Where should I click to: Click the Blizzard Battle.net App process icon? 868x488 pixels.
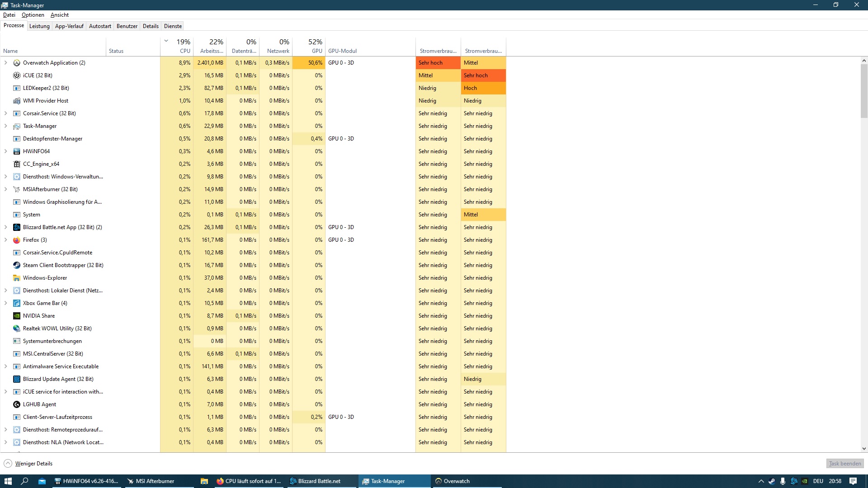[x=17, y=227]
